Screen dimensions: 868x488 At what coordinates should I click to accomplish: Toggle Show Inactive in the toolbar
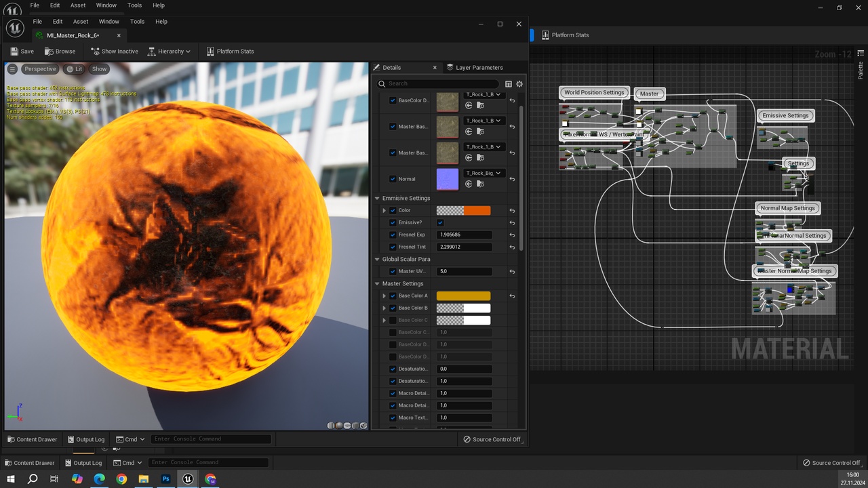[x=115, y=52]
